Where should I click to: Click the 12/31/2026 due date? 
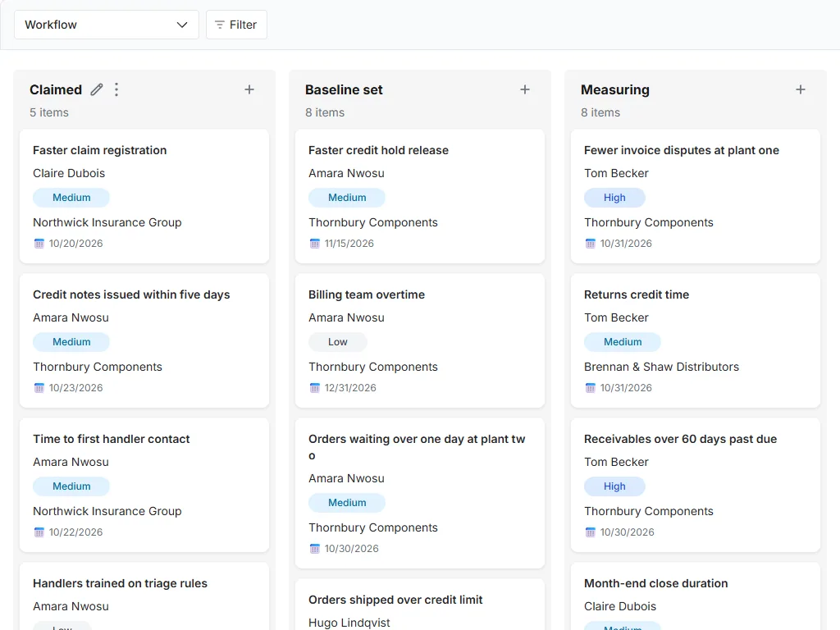pyautogui.click(x=350, y=388)
